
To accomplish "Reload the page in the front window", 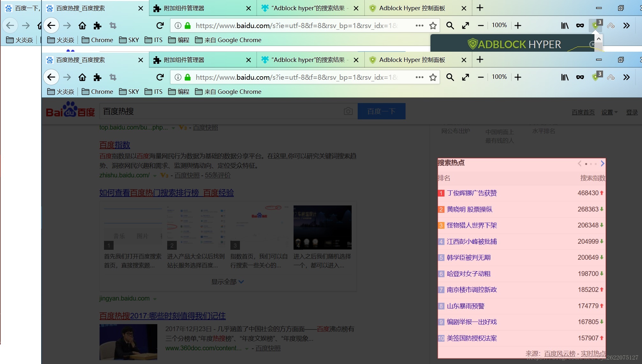I will 160,77.
